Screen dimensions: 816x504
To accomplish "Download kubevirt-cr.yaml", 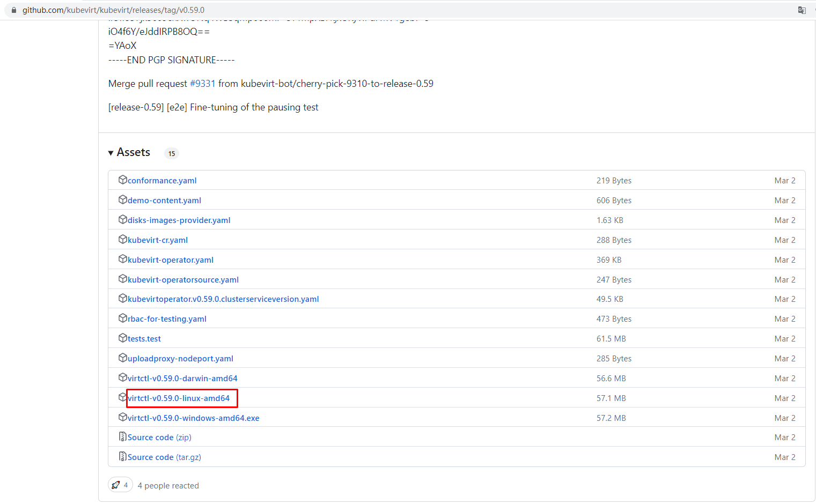I will pyautogui.click(x=158, y=240).
